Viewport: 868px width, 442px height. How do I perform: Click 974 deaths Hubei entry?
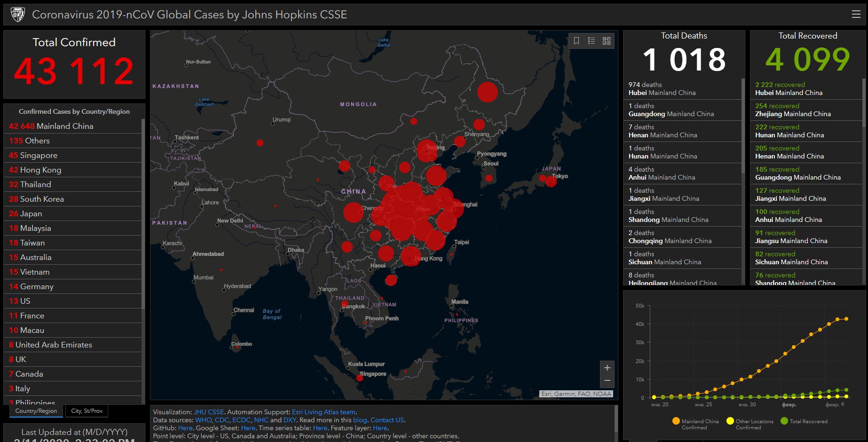[683, 88]
